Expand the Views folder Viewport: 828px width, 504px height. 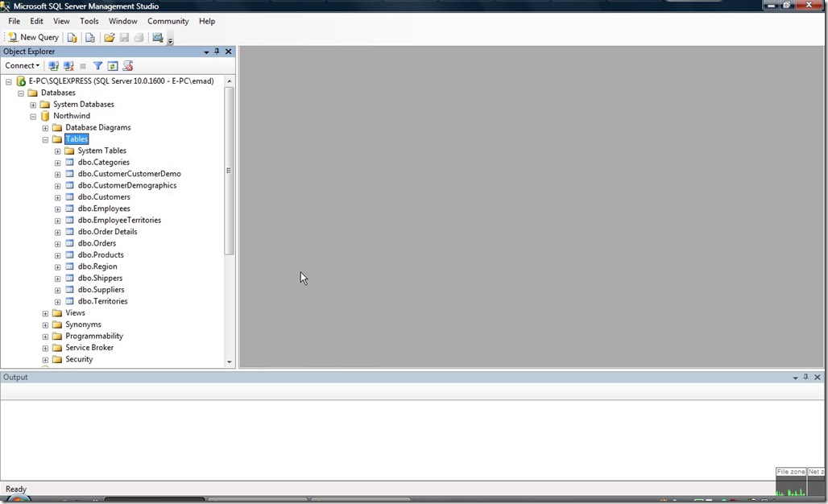click(x=45, y=312)
